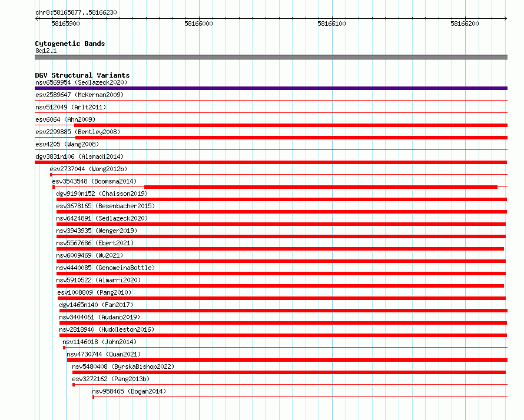Click the red bar under esv2299885 (Bentley2008)

[x=291, y=138]
